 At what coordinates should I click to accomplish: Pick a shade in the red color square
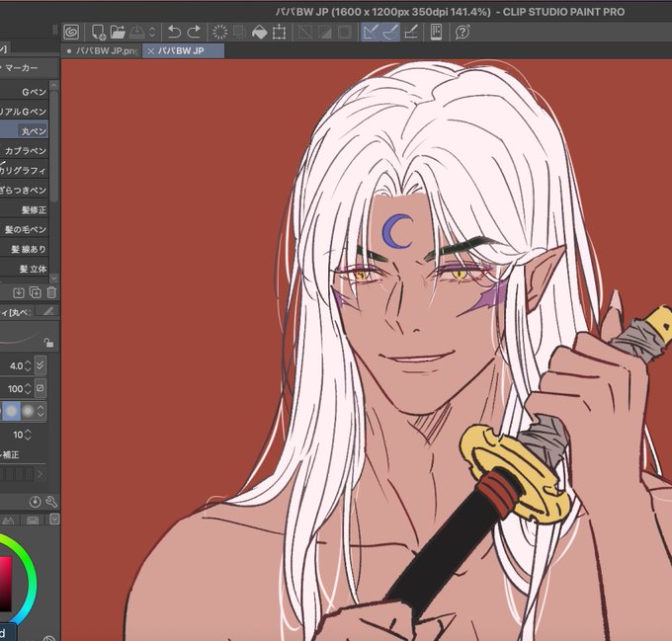pyautogui.click(x=5, y=583)
